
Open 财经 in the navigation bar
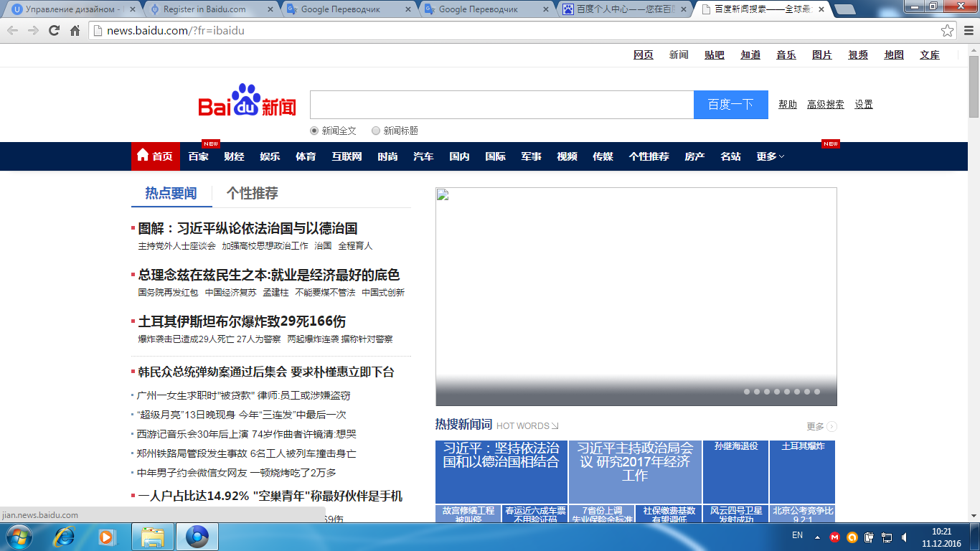pyautogui.click(x=234, y=156)
